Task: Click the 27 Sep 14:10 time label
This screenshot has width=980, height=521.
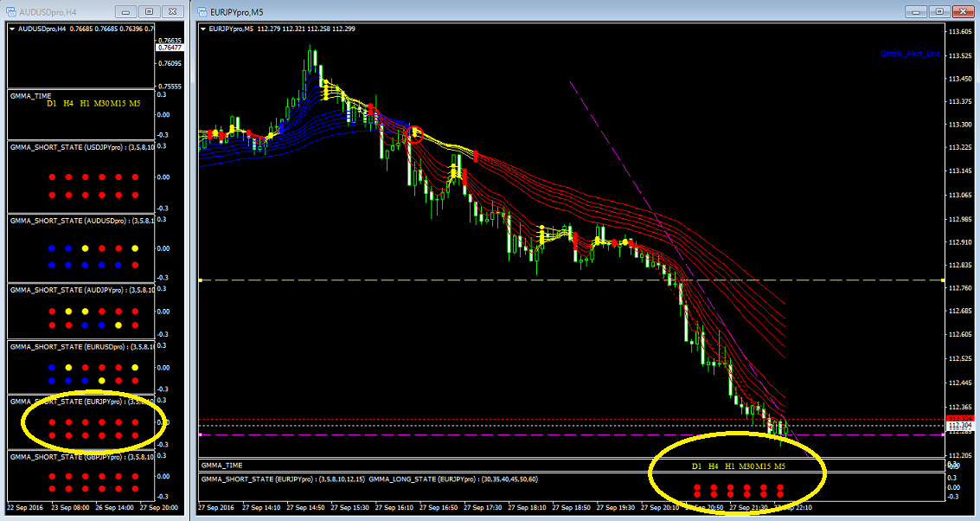Action: [x=261, y=508]
